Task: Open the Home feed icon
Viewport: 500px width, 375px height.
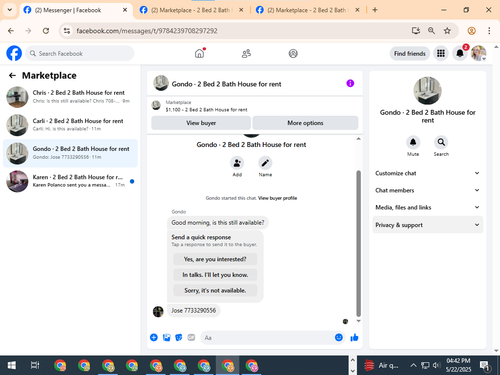Action: 199,53
